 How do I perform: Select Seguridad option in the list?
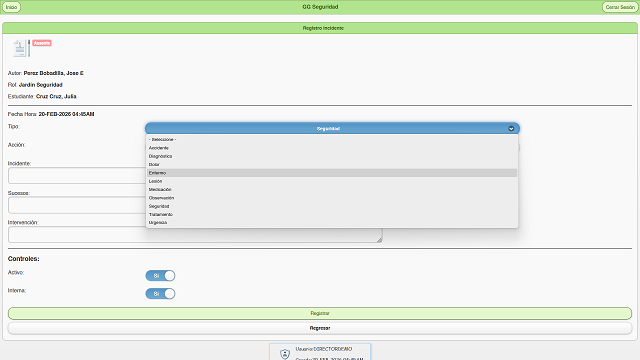click(x=332, y=206)
